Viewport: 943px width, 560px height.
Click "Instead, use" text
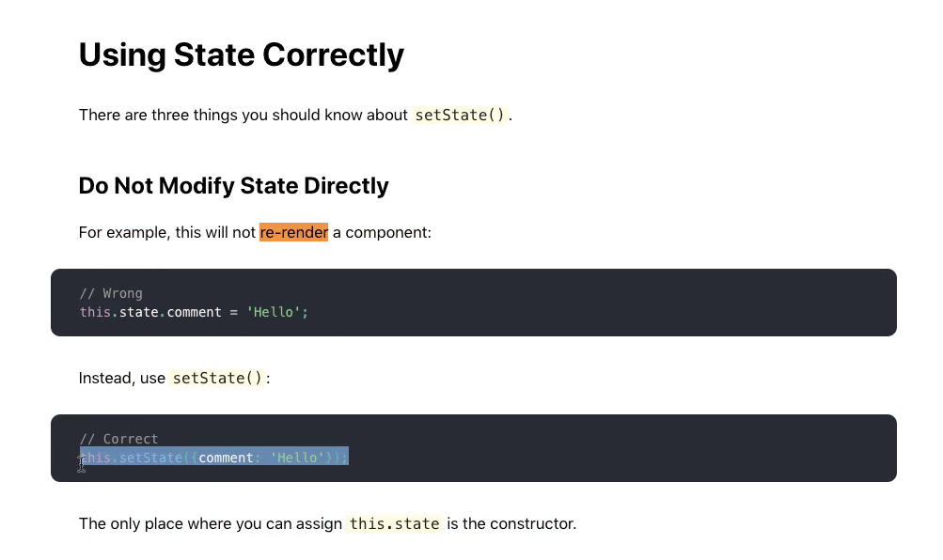click(x=122, y=378)
